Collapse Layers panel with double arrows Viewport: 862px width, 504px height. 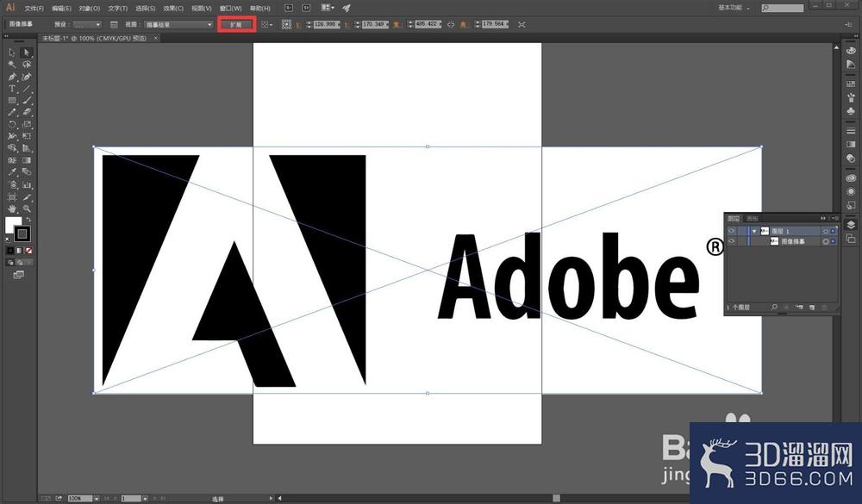coord(823,218)
